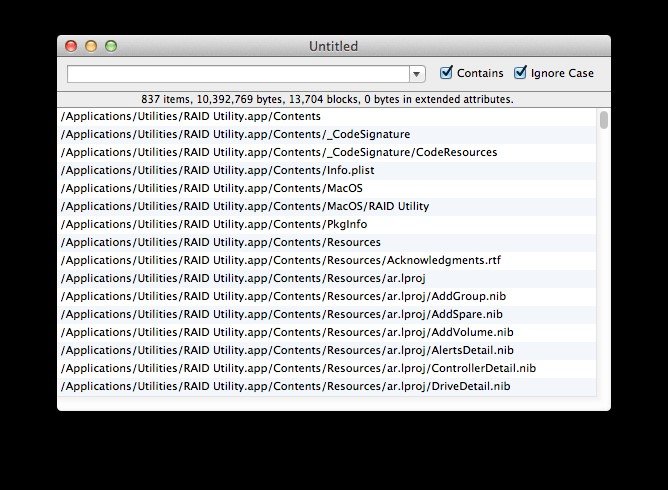The width and height of the screenshot is (668, 490).
Task: Select the Resources/Acknowledgments.rtf row
Action: click(x=327, y=260)
